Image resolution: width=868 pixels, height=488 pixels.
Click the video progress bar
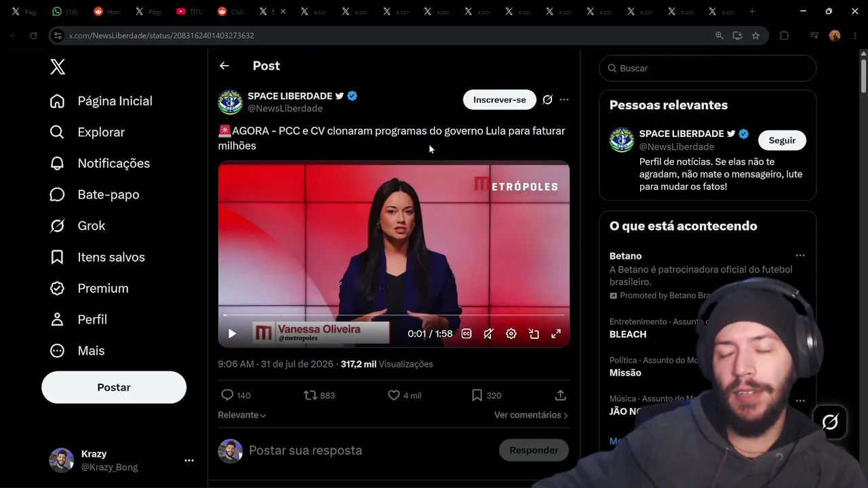394,315
